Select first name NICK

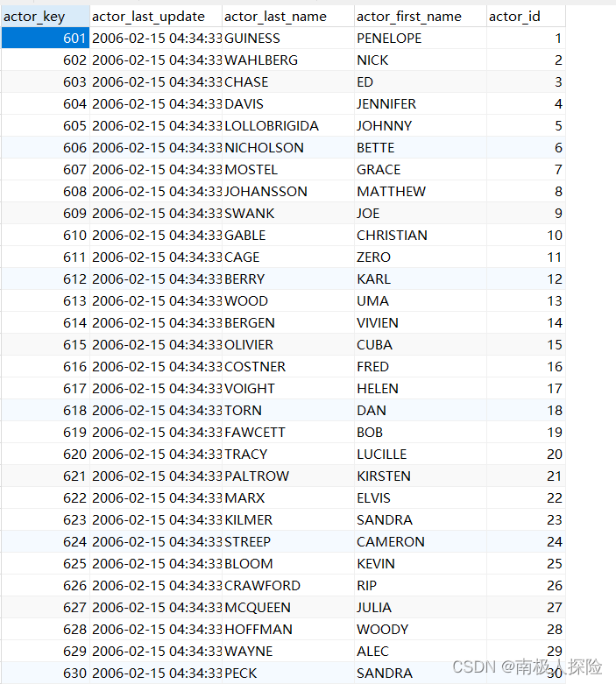372,60
